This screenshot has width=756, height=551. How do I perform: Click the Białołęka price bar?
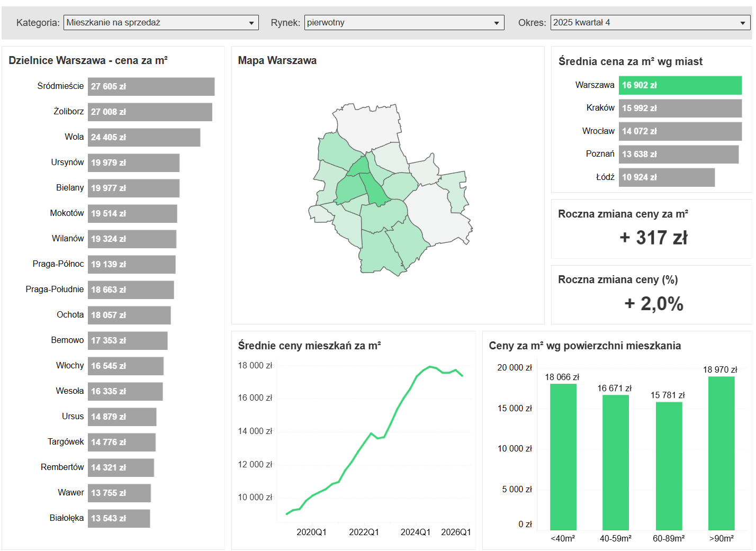119,519
